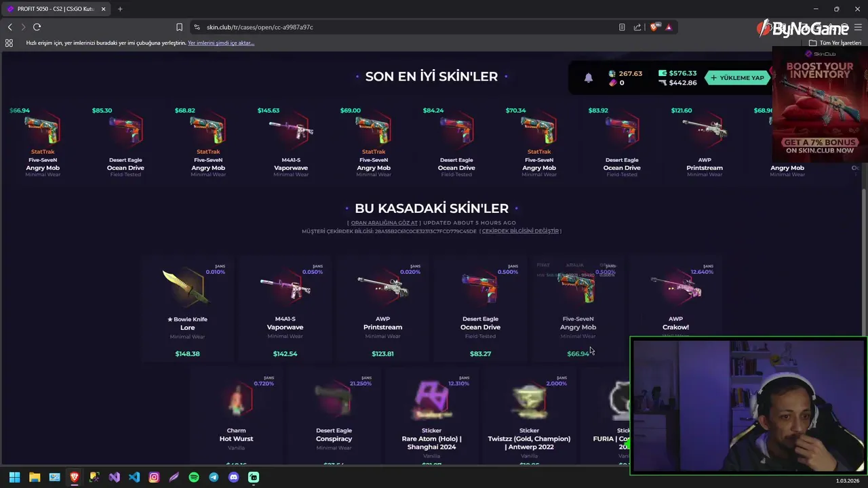Image resolution: width=868 pixels, height=488 pixels.
Task: Open Windows Start menu
Action: point(14,477)
